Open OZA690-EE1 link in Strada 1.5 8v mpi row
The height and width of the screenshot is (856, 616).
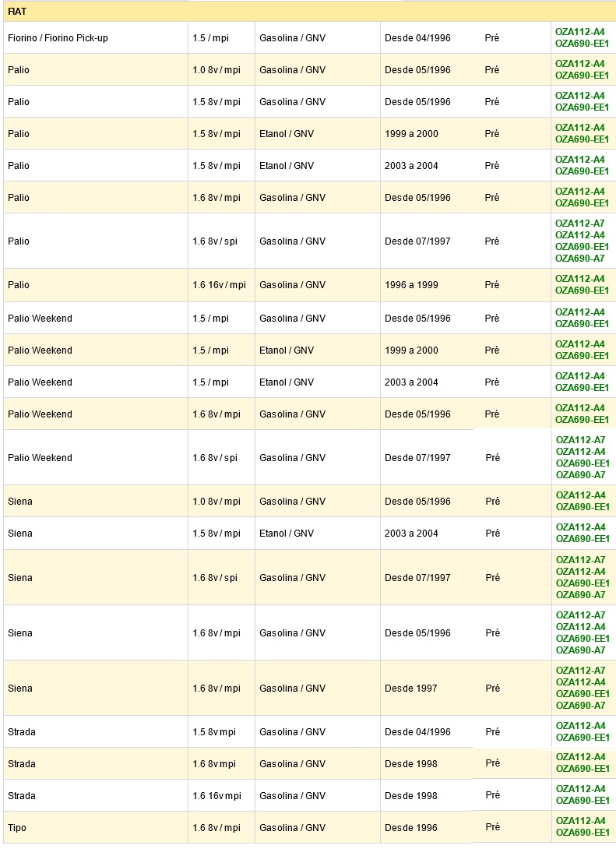583,738
